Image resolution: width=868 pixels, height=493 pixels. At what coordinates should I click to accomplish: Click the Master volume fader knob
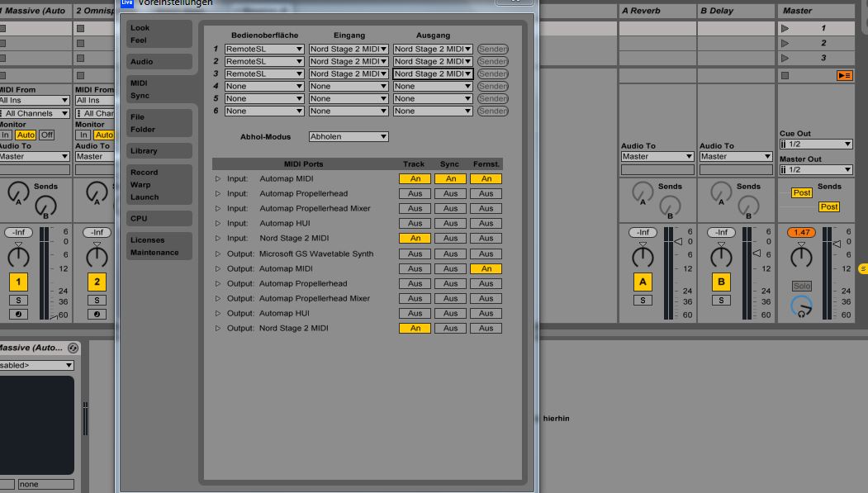click(x=837, y=244)
